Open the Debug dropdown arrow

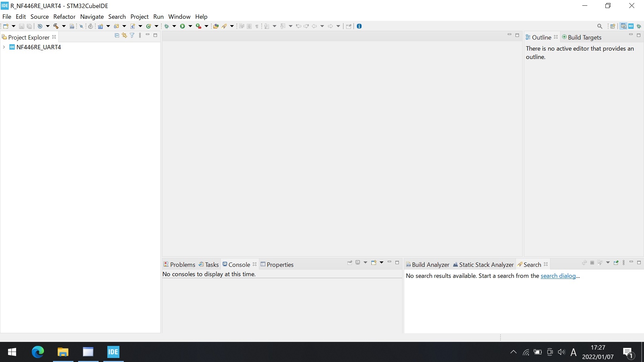(174, 26)
